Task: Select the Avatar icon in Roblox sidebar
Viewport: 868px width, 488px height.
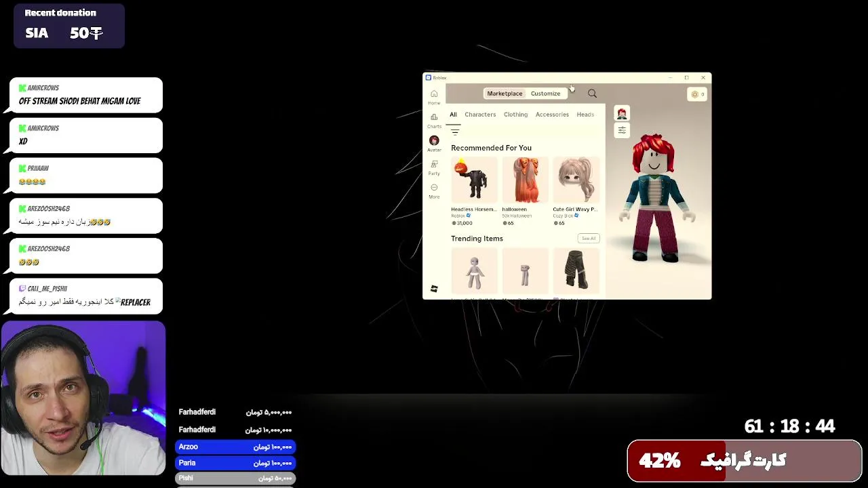Action: 434,140
